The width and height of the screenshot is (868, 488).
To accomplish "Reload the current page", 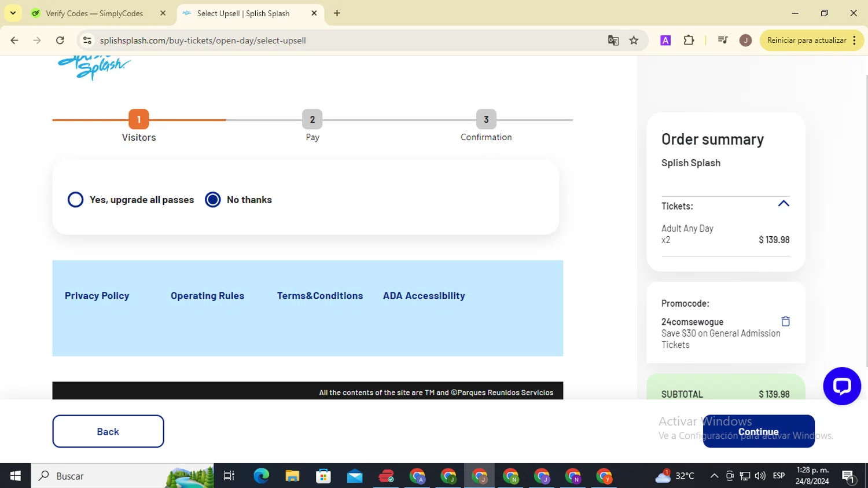I will pos(60,41).
